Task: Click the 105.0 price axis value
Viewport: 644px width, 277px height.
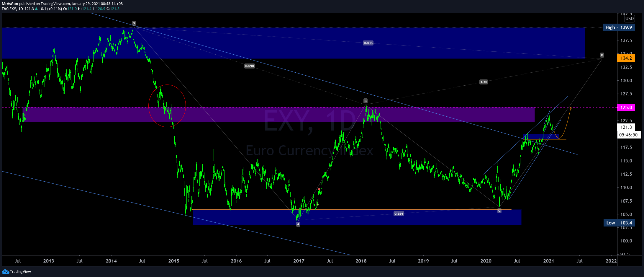Action: tap(626, 214)
